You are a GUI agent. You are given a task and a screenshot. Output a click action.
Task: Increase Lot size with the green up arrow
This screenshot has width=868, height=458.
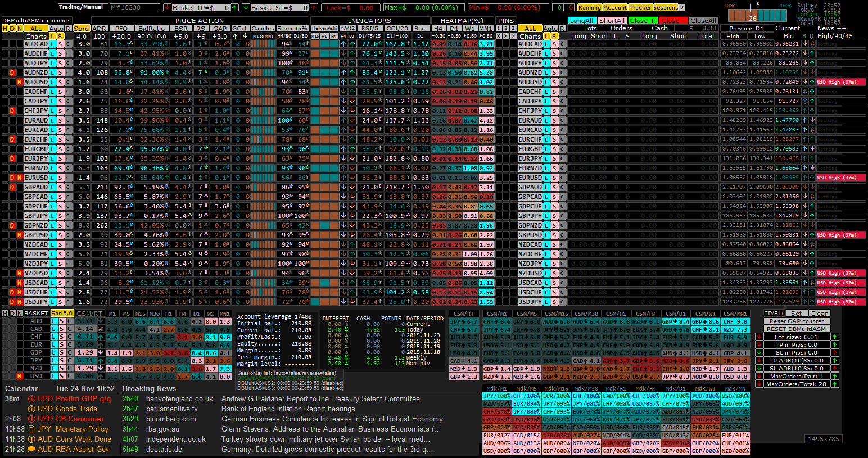click(x=835, y=337)
